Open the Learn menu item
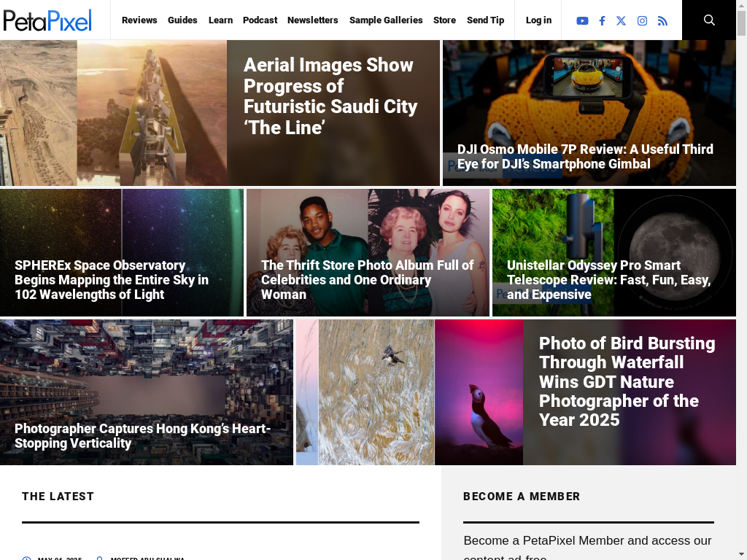 click(x=220, y=20)
